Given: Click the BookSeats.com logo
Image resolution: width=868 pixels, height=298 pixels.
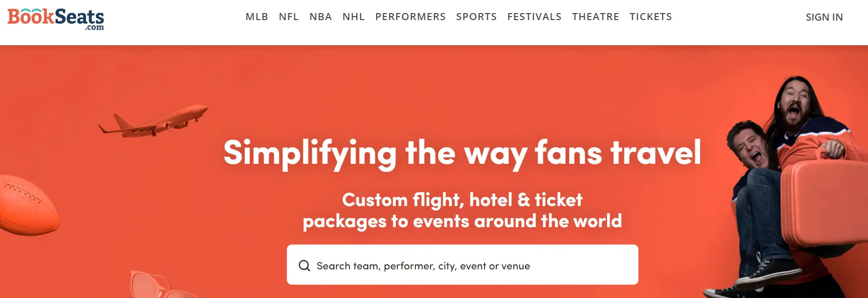Looking at the screenshot, I should pyautogui.click(x=56, y=19).
